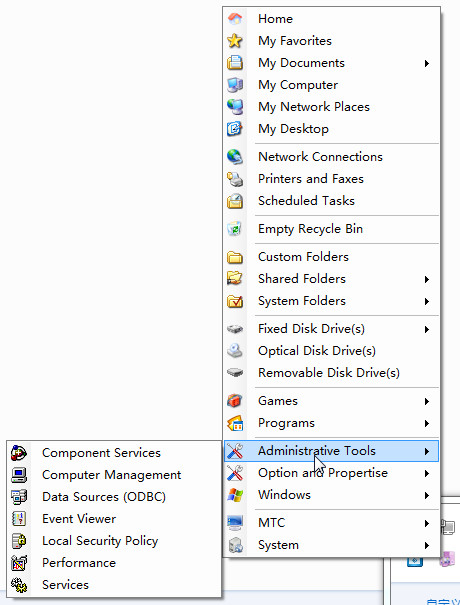Image resolution: width=460 pixels, height=605 pixels.
Task: Expand the Fixed Disk Drive(s) submenu arrow
Action: coord(427,329)
